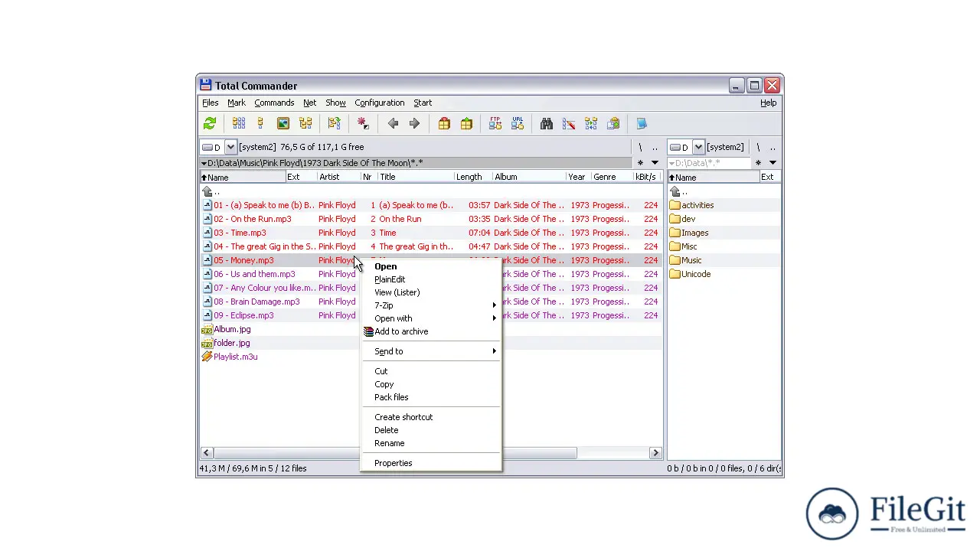Open the URL new FTP connection icon
980x551 pixels.
(518, 123)
